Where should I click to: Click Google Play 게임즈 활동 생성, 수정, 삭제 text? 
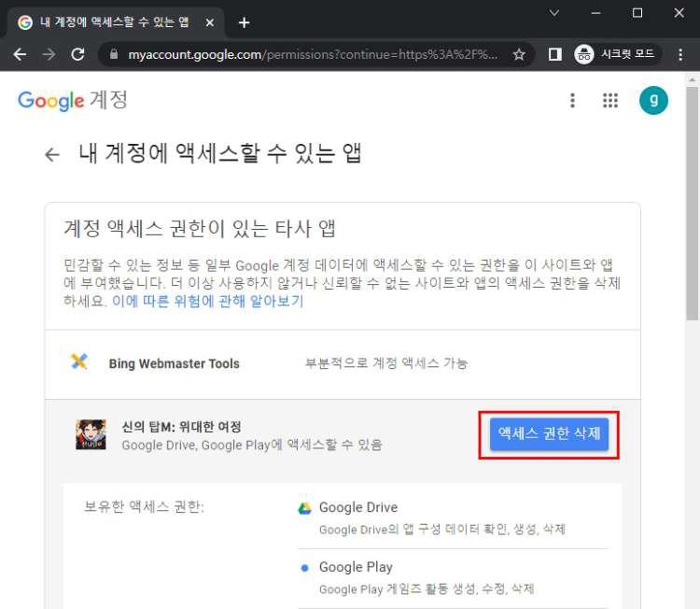click(427, 588)
